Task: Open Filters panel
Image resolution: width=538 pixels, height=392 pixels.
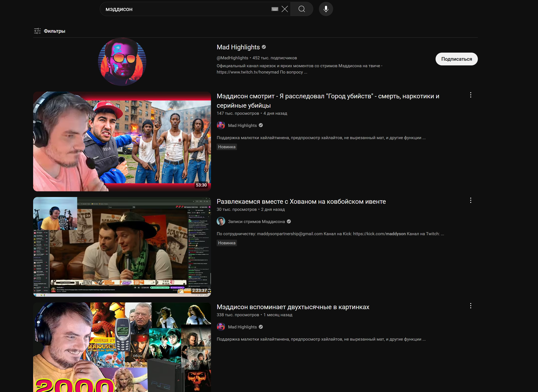Action: click(50, 31)
